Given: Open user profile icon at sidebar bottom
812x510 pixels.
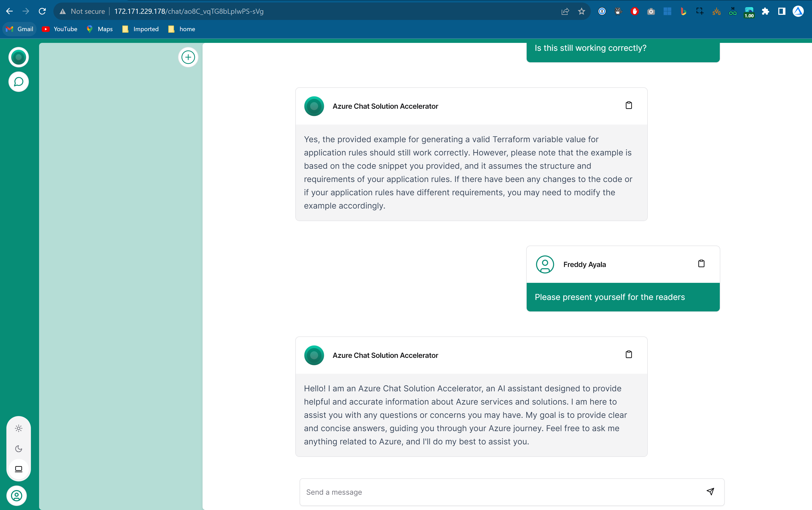Looking at the screenshot, I should tap(17, 495).
